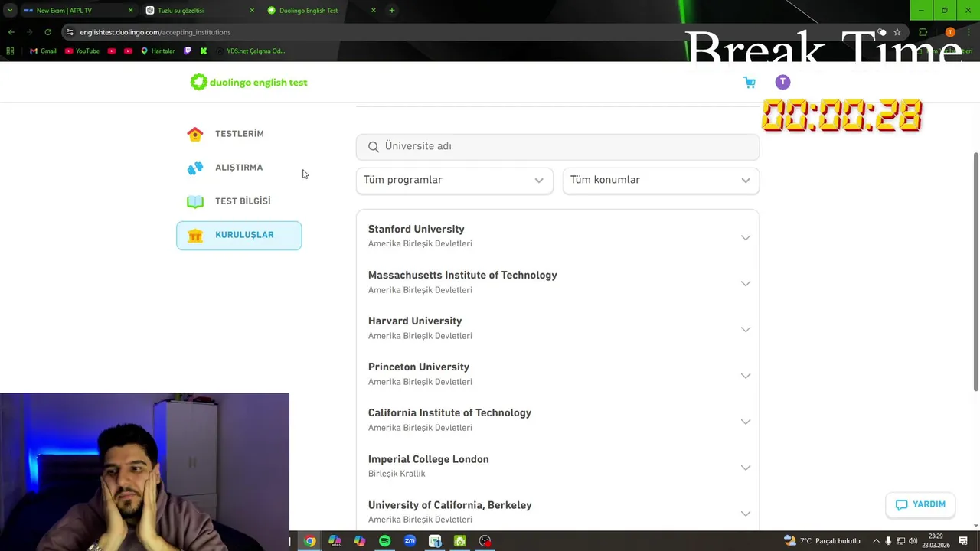Viewport: 980px width, 551px height.
Task: Open the notification center icon
Action: (x=963, y=541)
